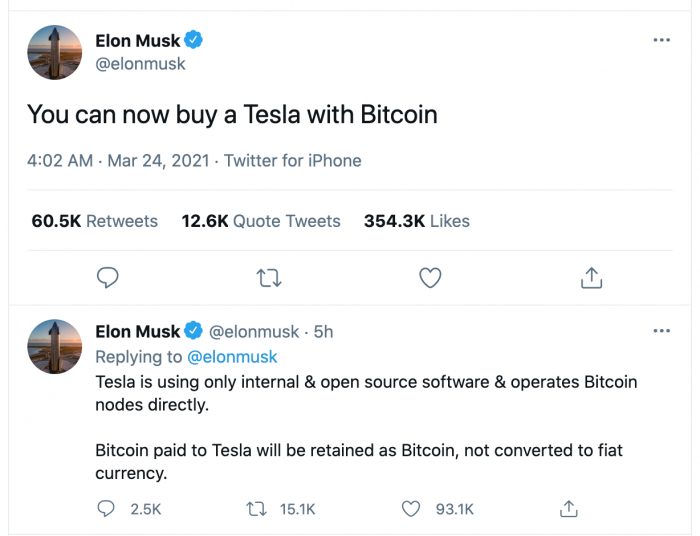Viewport: 700px width, 536px height.
Task: Click the reply icon under main tweet
Action: (108, 278)
